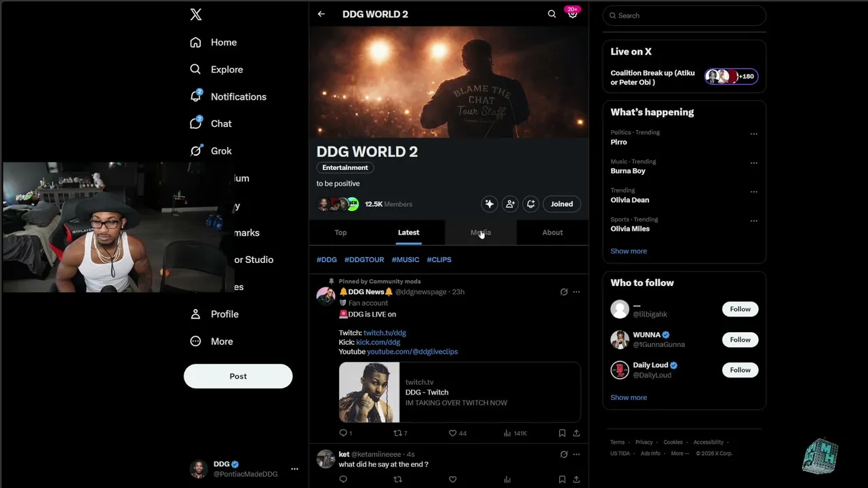Bookmark the DDG News pinned post
The image size is (868, 488).
pyautogui.click(x=562, y=433)
